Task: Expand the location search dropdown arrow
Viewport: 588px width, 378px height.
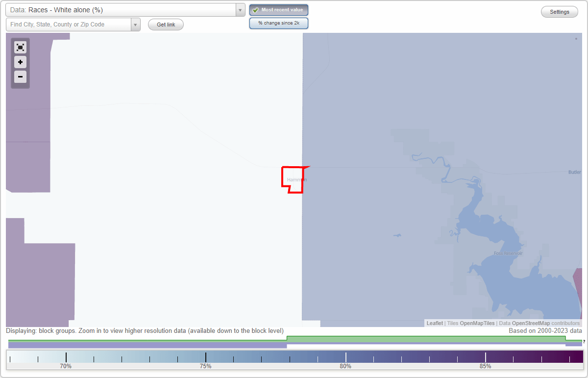Action: (x=136, y=24)
